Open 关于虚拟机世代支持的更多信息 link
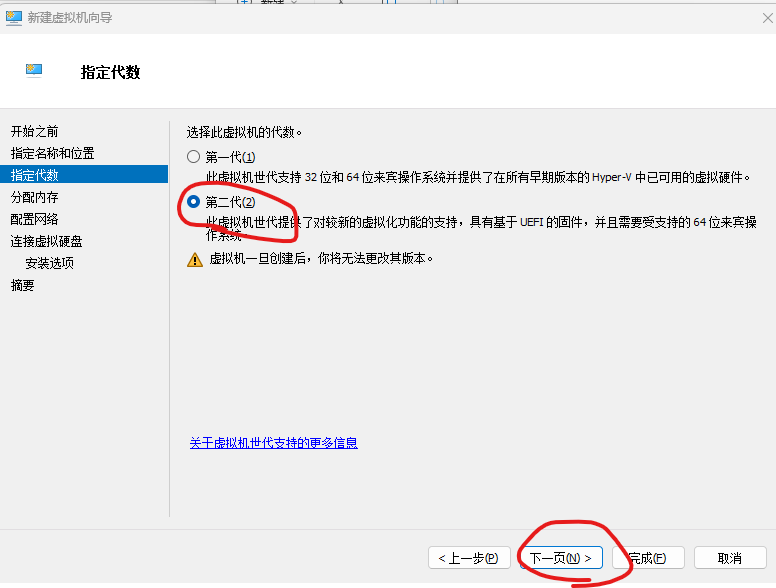Viewport: 776px width, 588px height. coord(274,442)
